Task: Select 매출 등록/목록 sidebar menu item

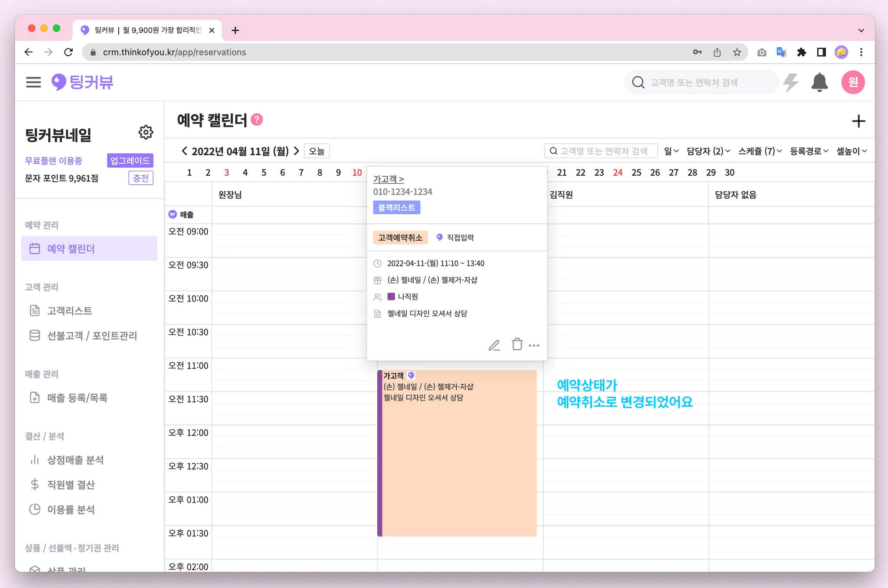Action: point(77,398)
